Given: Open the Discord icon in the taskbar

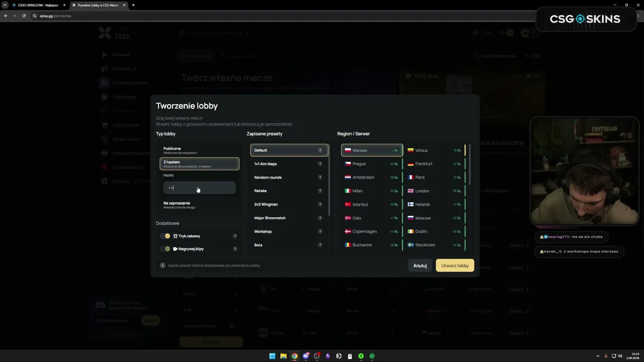Looking at the screenshot, I should [305, 356].
